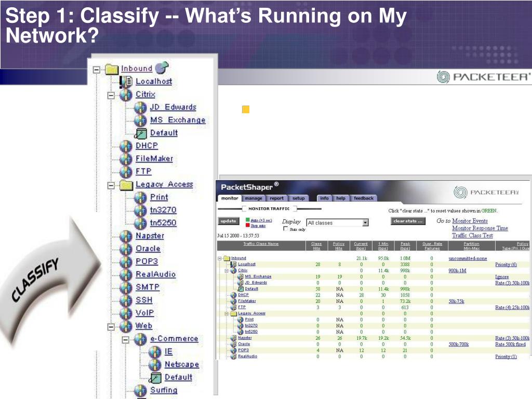532x399 pixels.
Task: Click the Netscape globe icon in large tree
Action: click(x=155, y=365)
